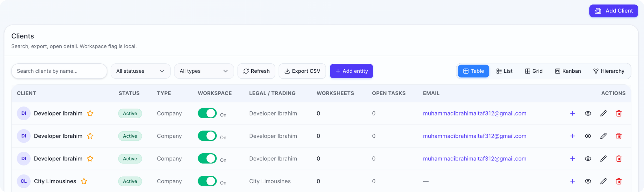The width and height of the screenshot is (644, 192).
Task: Click the WORKSPACE column header
Action: click(215, 93)
